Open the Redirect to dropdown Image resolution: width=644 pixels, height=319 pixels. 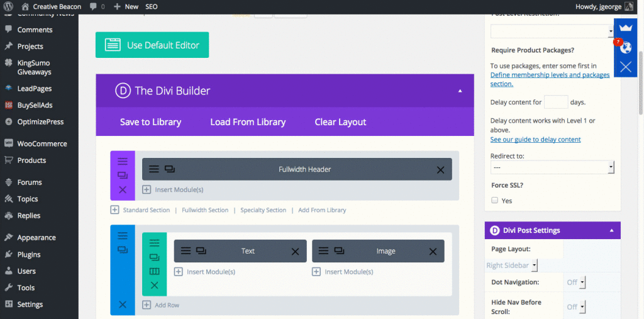coord(552,167)
